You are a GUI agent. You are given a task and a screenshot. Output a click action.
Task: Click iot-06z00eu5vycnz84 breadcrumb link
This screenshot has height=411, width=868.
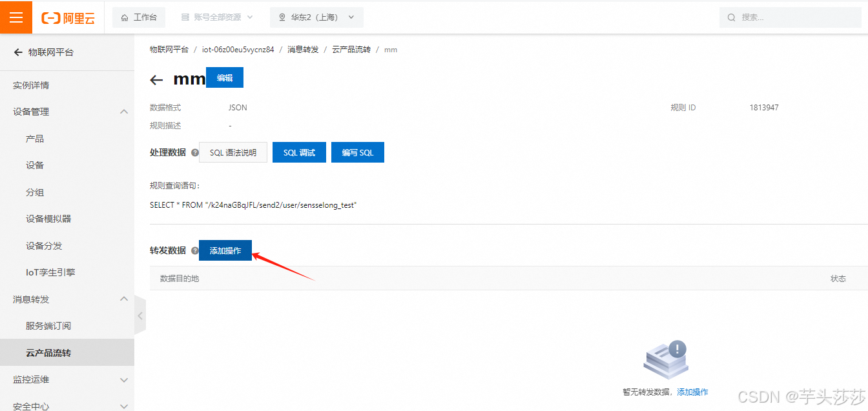[238, 50]
